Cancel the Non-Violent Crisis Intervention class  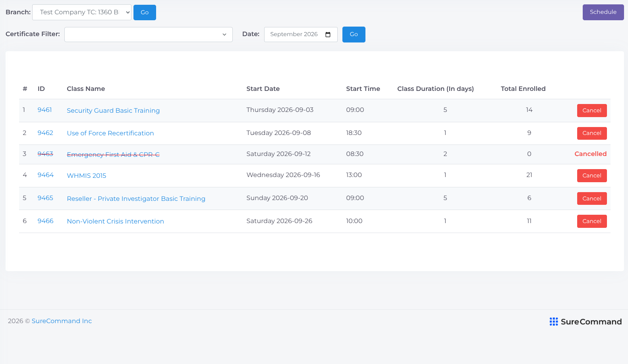592,221
